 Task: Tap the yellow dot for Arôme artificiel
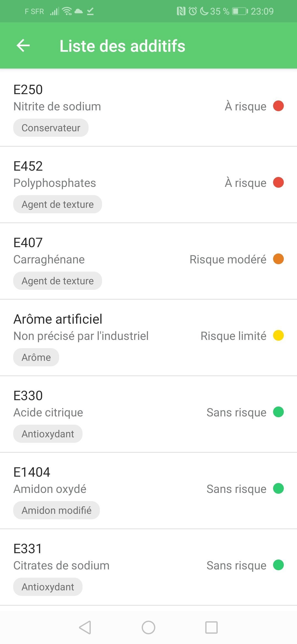(278, 335)
